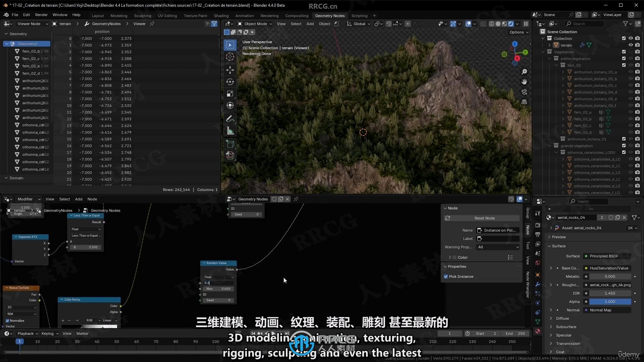
Task: Select the Cursor tool in viewport toolbar
Action: (230, 57)
